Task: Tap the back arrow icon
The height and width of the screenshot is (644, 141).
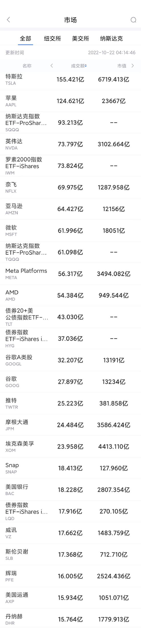Action: [x=8, y=20]
